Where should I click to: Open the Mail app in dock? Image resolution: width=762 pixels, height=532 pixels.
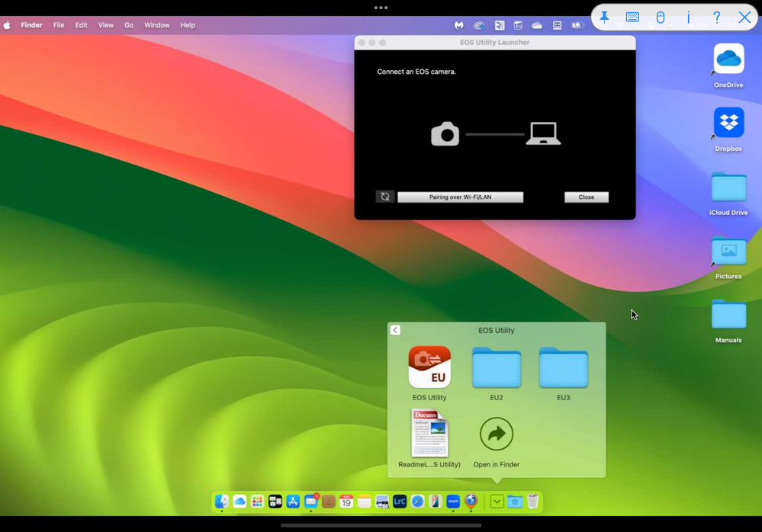(x=311, y=502)
